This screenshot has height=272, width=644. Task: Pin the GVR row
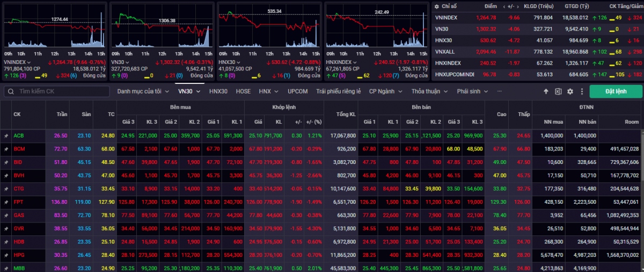click(x=6, y=228)
